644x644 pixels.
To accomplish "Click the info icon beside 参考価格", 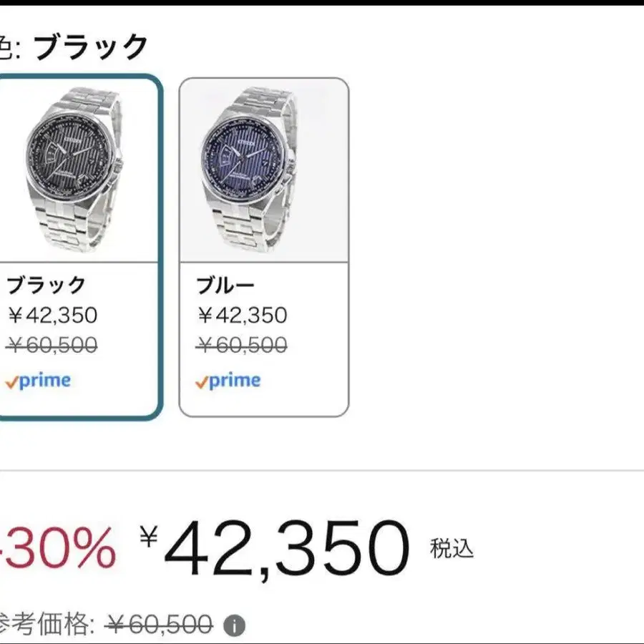I will click(234, 626).
